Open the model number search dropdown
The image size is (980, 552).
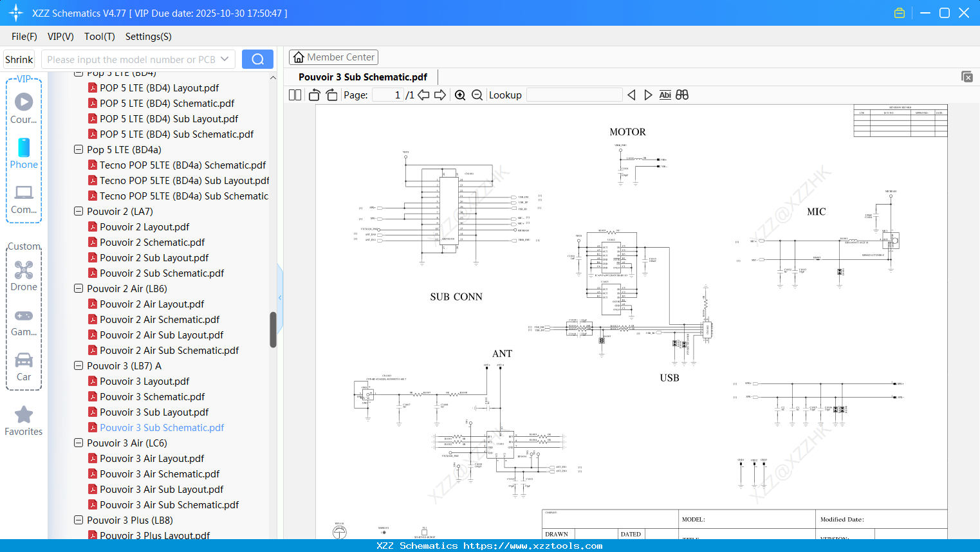pyautogui.click(x=226, y=59)
